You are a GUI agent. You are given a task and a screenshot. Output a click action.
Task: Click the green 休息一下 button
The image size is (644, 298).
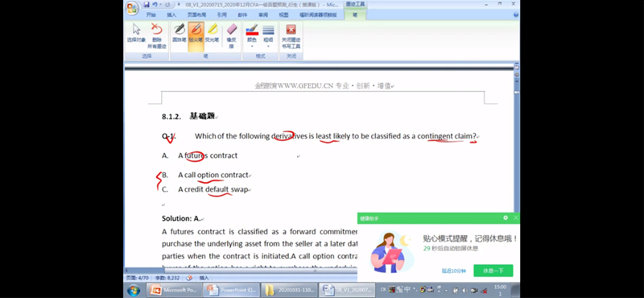click(493, 271)
